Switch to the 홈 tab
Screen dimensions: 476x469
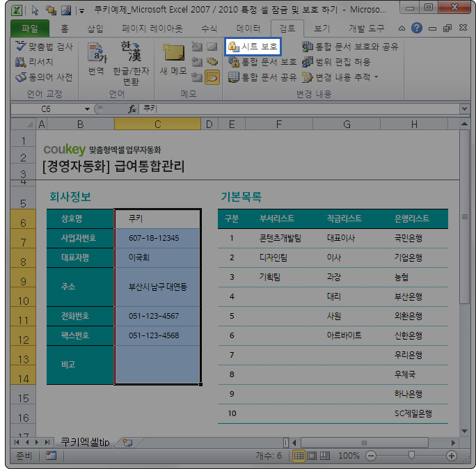pyautogui.click(x=64, y=29)
